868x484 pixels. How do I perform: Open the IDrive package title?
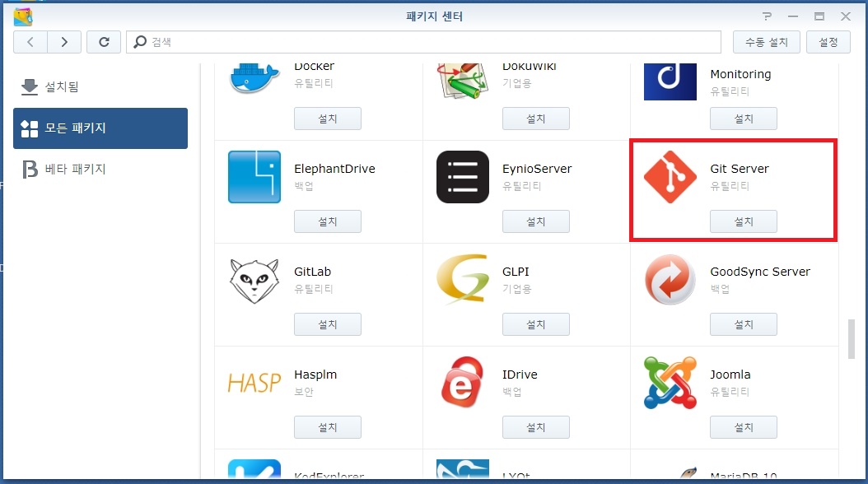click(520, 375)
